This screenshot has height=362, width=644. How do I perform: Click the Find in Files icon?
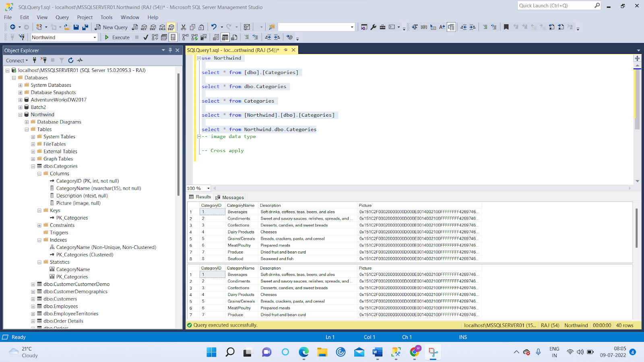tap(272, 27)
